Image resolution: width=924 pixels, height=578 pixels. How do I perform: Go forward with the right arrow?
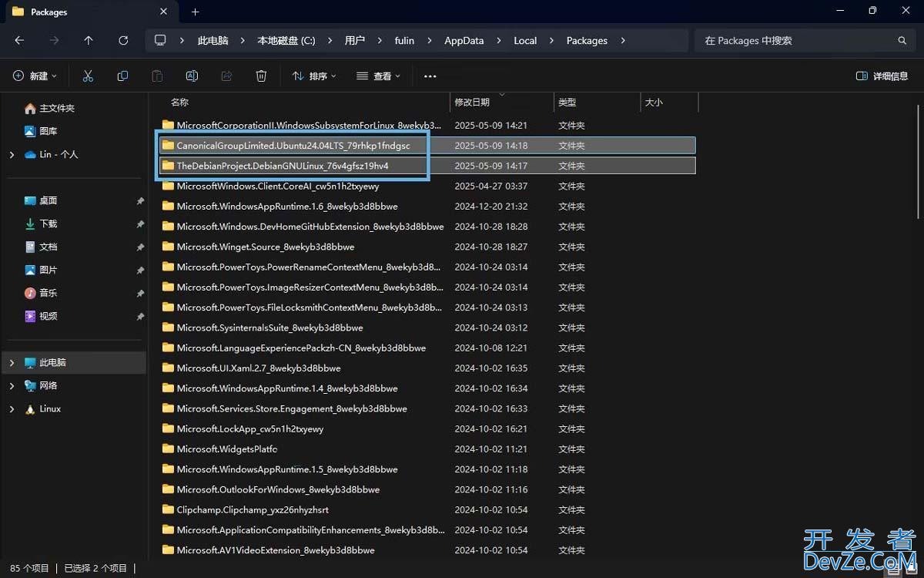coord(54,40)
